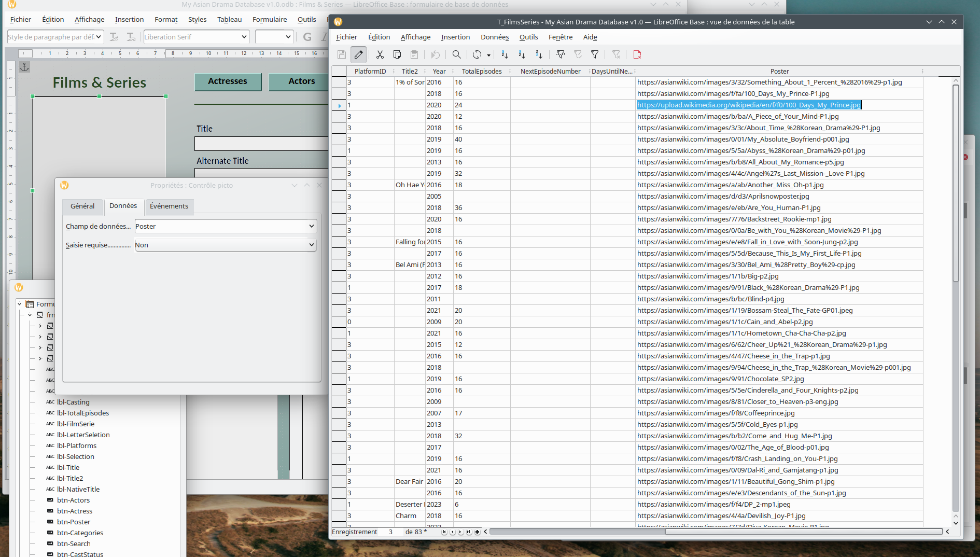Open the Saisie requise dropdown
The width and height of the screenshot is (980, 557).
click(311, 245)
